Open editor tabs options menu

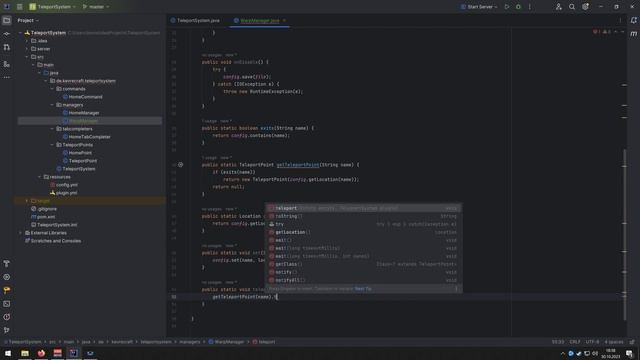620,20
